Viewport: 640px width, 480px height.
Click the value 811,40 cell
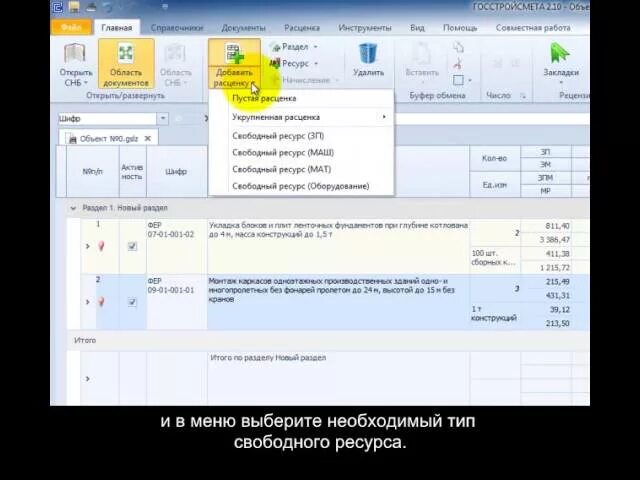(545, 226)
